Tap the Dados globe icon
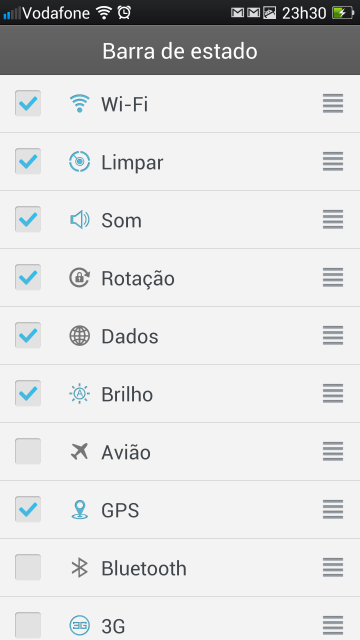This screenshot has height=640, width=360. 79,336
